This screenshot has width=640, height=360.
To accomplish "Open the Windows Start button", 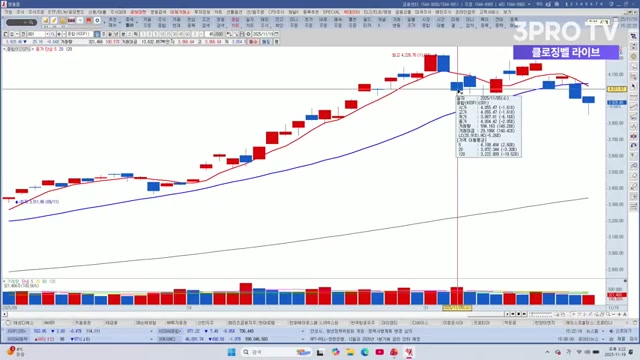I will click(231, 352).
